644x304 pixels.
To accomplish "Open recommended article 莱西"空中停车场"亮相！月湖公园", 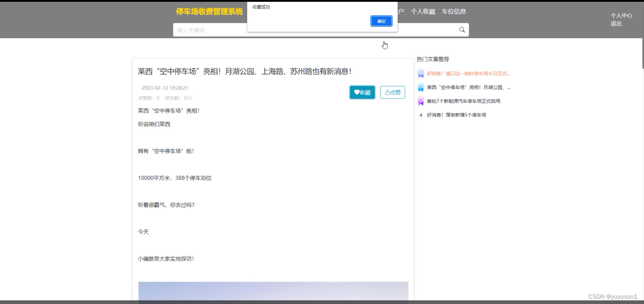I will [x=469, y=87].
